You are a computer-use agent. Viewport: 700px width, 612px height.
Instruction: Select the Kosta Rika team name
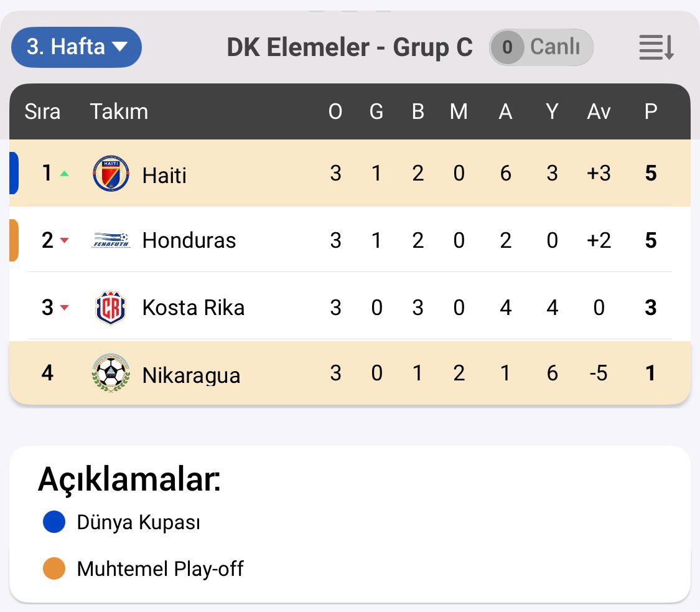193,308
